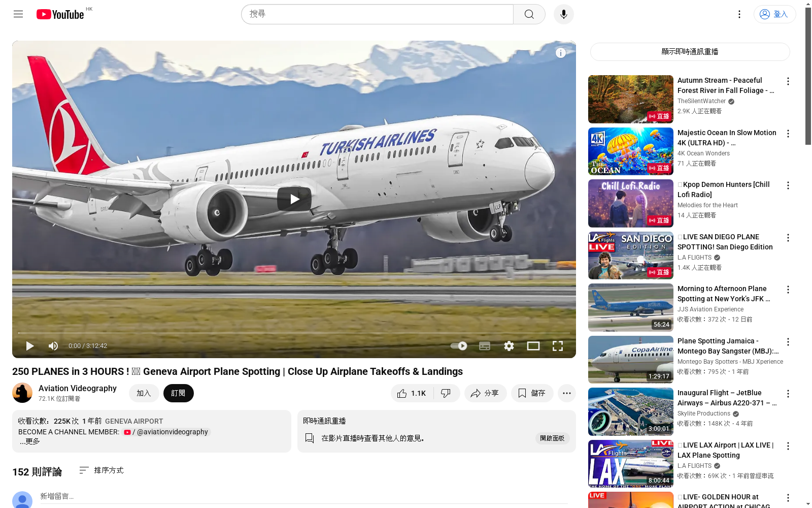Open Aviation Videography channel name link
The height and width of the screenshot is (508, 812).
[78, 388]
